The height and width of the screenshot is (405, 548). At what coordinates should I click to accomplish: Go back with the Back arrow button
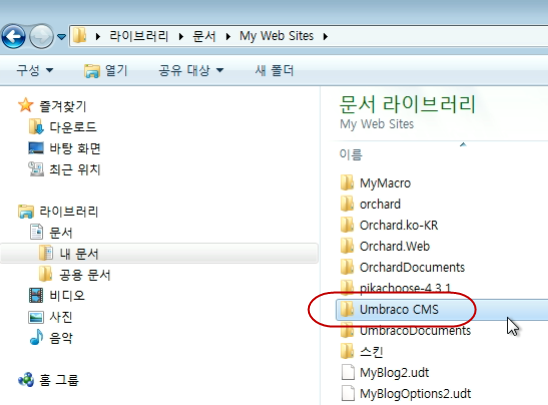pyautogui.click(x=13, y=36)
